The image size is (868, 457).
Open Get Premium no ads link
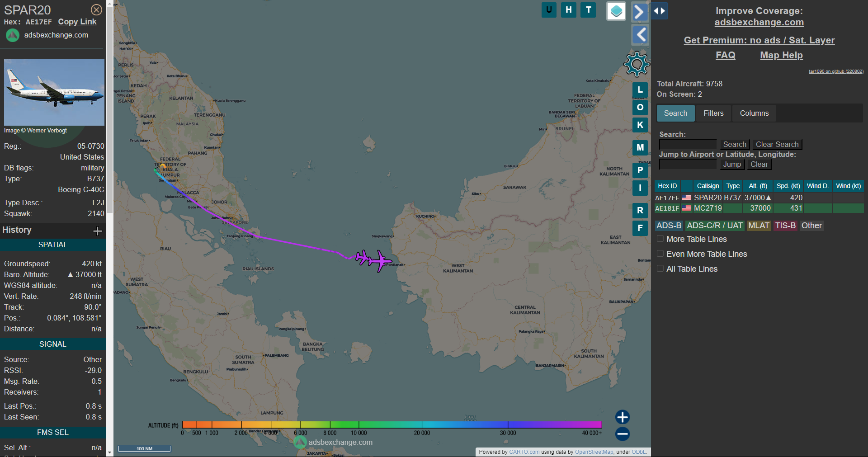tap(759, 40)
